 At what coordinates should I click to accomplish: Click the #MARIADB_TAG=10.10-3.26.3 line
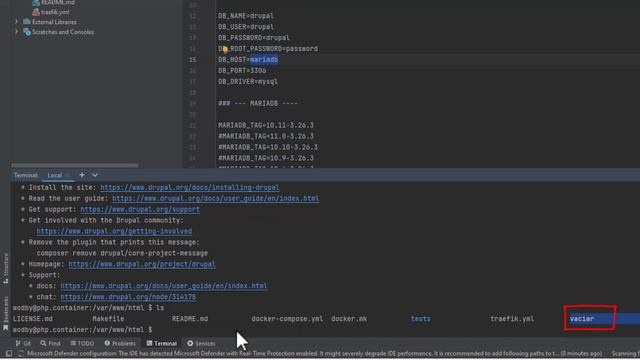(x=268, y=147)
